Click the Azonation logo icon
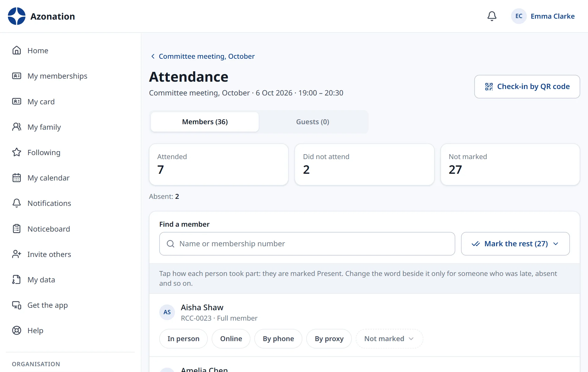The image size is (588, 372). point(17,16)
